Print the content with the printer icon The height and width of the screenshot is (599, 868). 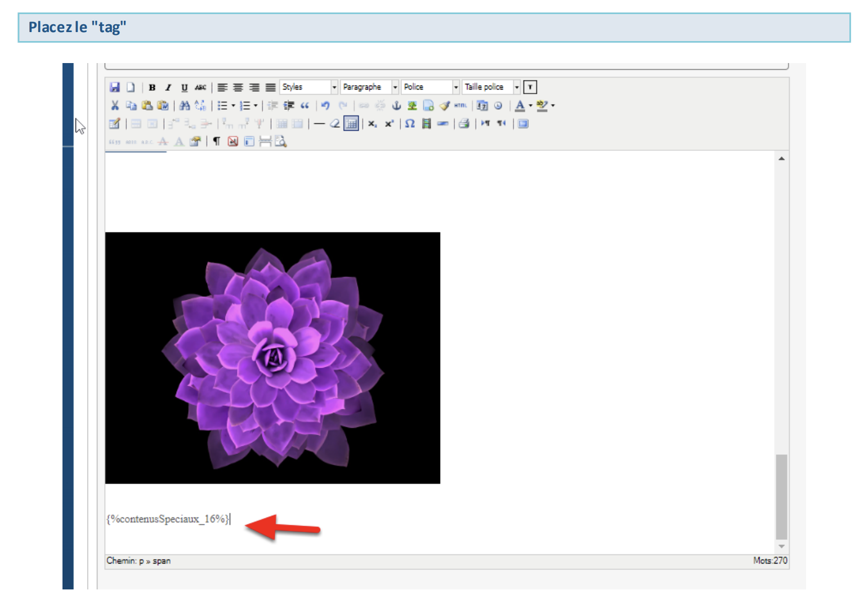point(464,123)
